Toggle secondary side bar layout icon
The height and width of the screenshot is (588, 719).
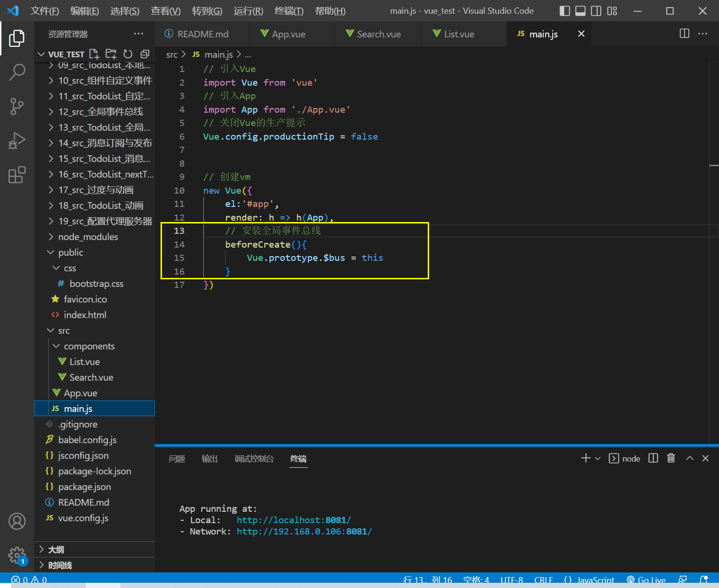(596, 11)
